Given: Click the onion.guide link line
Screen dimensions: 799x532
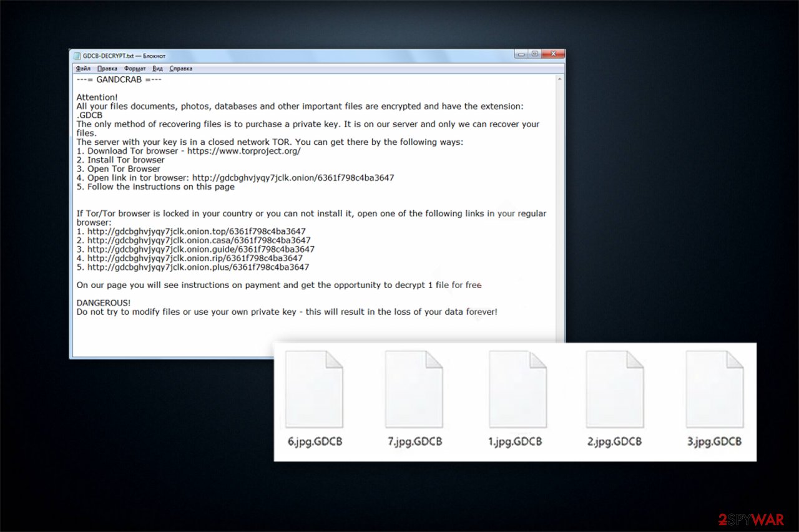Looking at the screenshot, I should pos(195,249).
